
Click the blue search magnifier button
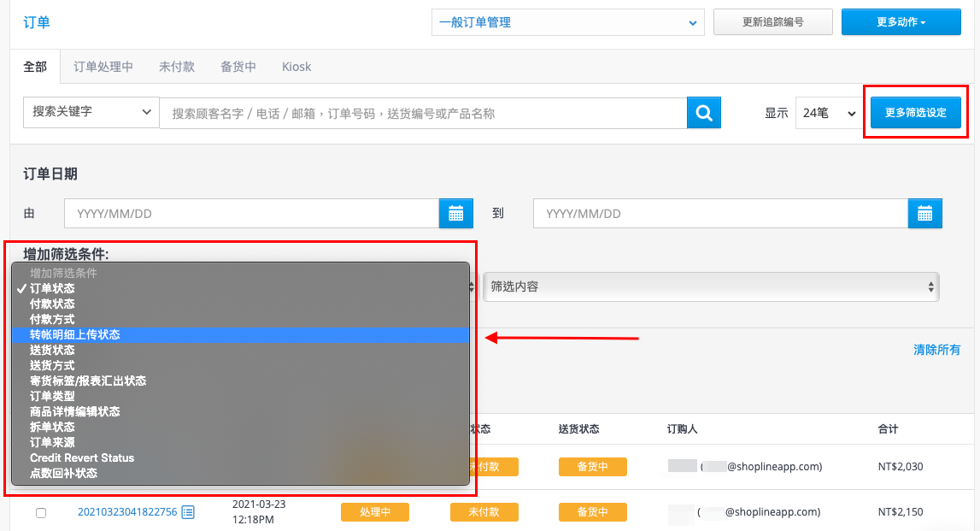coord(704,113)
